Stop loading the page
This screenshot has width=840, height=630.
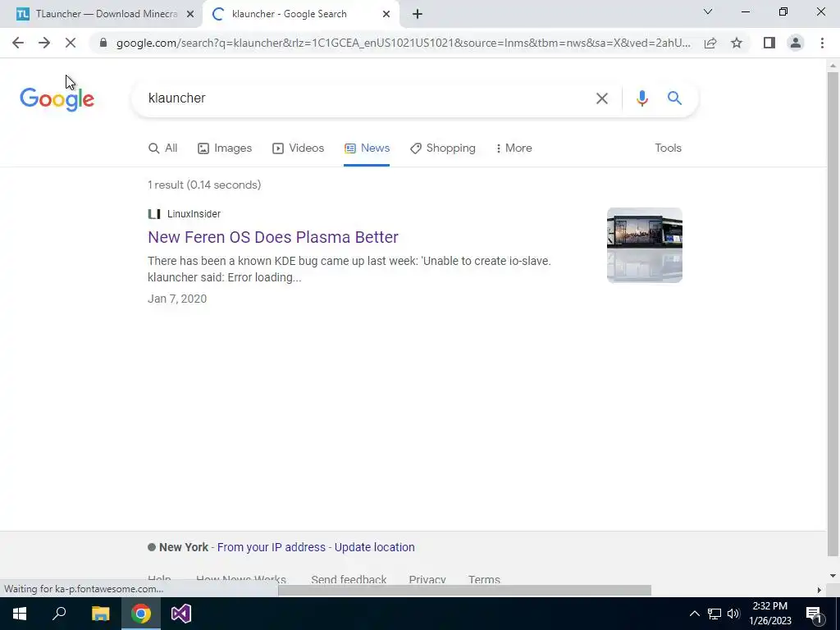(71, 43)
